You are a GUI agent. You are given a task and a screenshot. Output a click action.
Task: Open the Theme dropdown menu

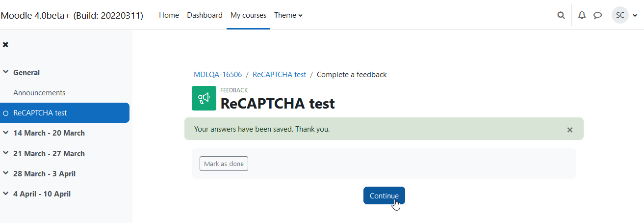click(288, 15)
